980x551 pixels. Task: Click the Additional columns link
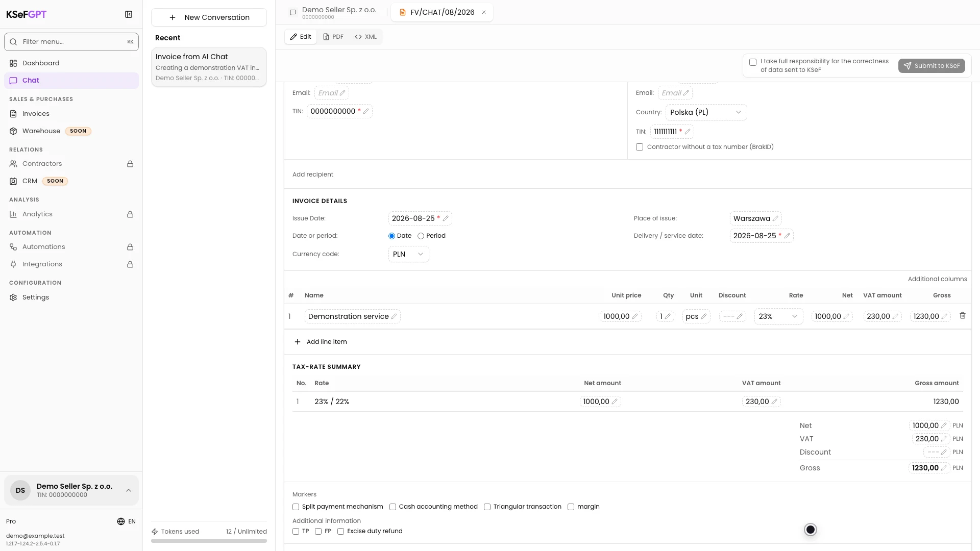(x=937, y=279)
